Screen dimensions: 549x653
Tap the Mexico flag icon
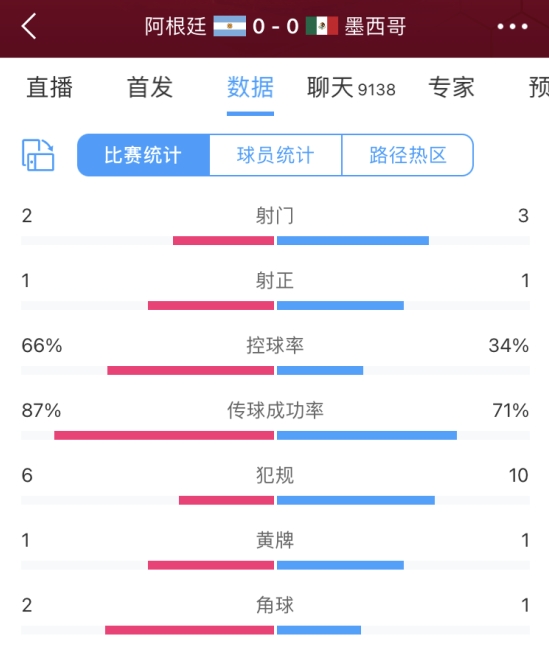coord(322,26)
